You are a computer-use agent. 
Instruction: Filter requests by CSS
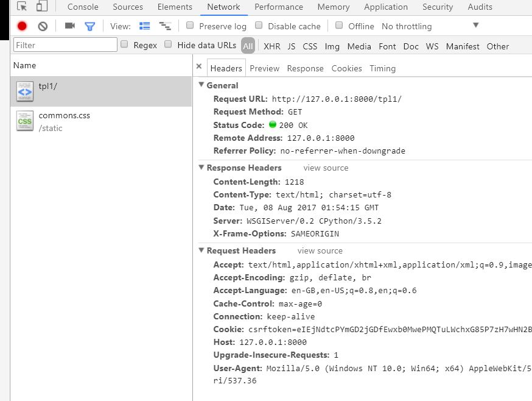point(310,46)
